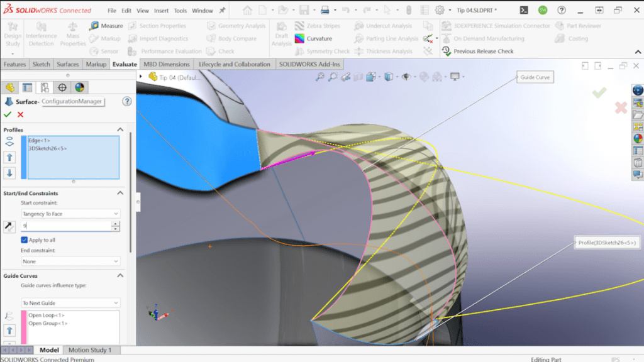Toggle the Apply to all checkbox
Screen dimensions: 644x362
(x=23, y=239)
